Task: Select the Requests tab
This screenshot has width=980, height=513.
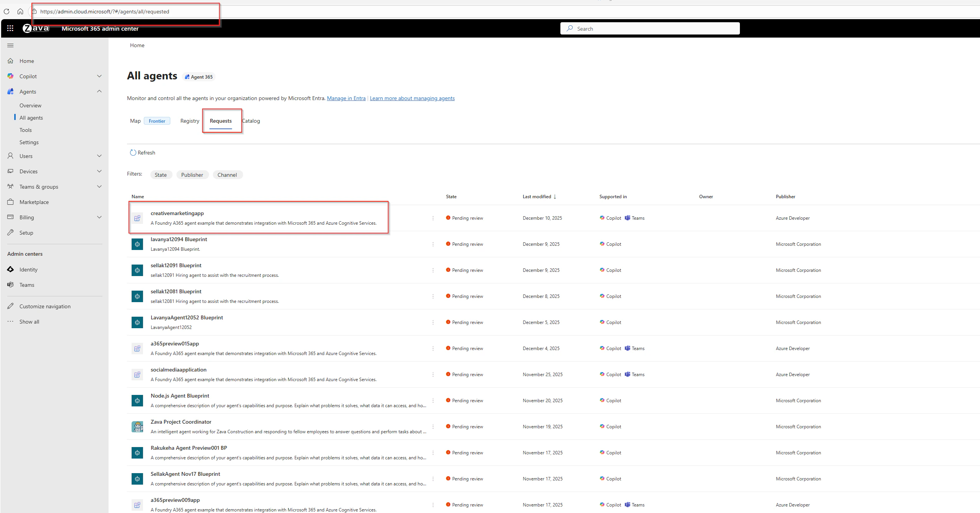Action: click(x=221, y=121)
